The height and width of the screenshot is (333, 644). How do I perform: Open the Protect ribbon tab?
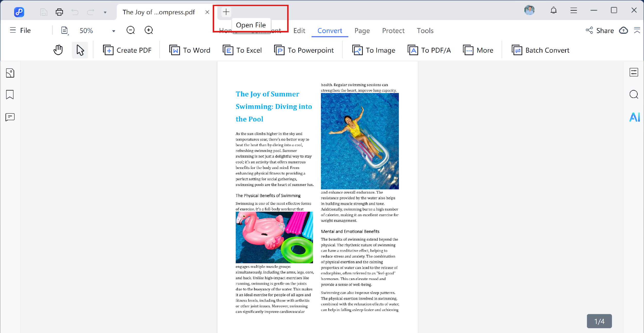(393, 30)
